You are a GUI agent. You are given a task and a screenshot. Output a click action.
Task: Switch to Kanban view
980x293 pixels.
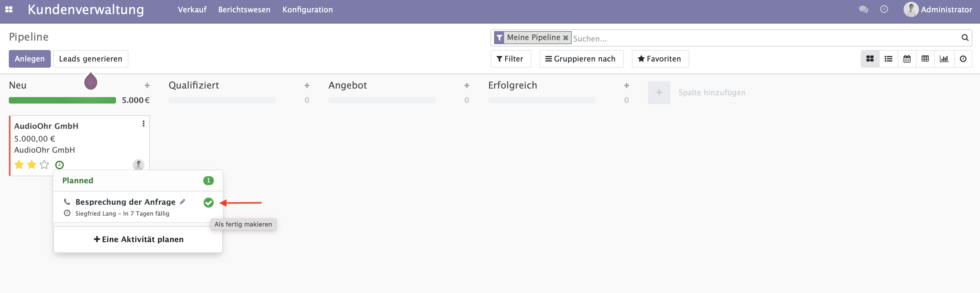[870, 59]
